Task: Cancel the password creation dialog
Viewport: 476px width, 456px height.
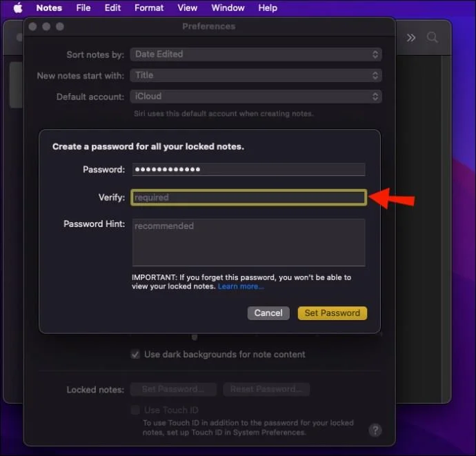Action: coord(268,313)
